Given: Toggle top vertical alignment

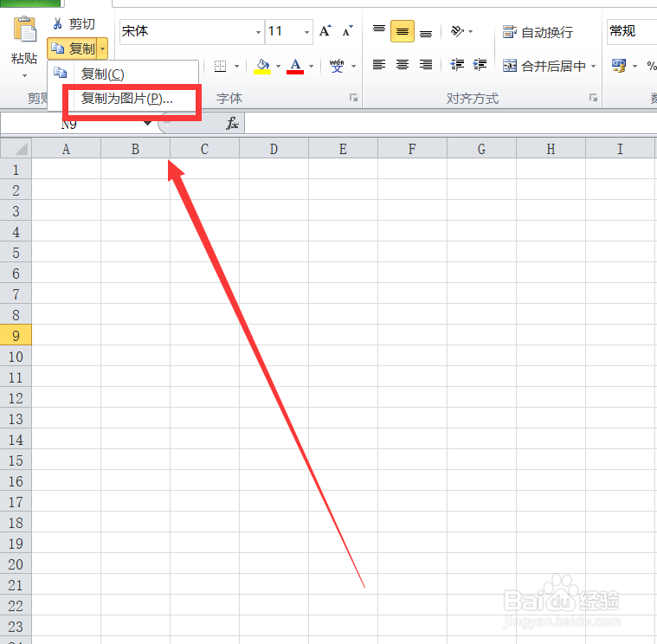Looking at the screenshot, I should 379,31.
